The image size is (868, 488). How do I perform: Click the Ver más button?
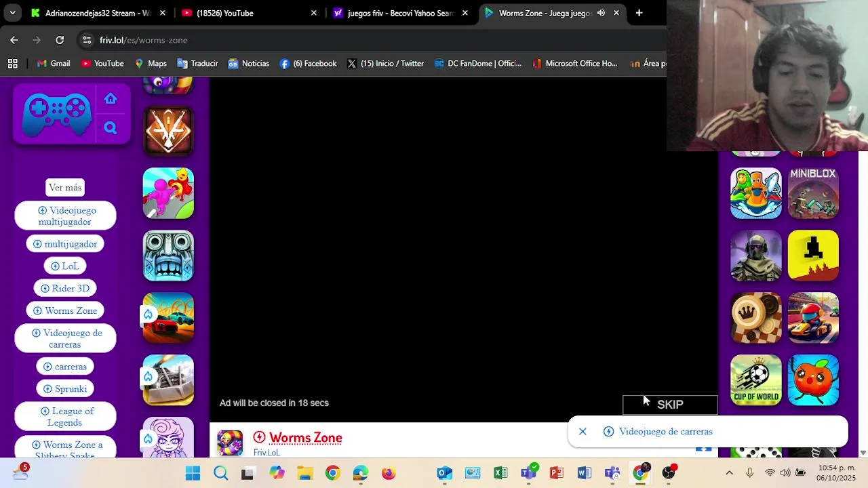click(65, 188)
